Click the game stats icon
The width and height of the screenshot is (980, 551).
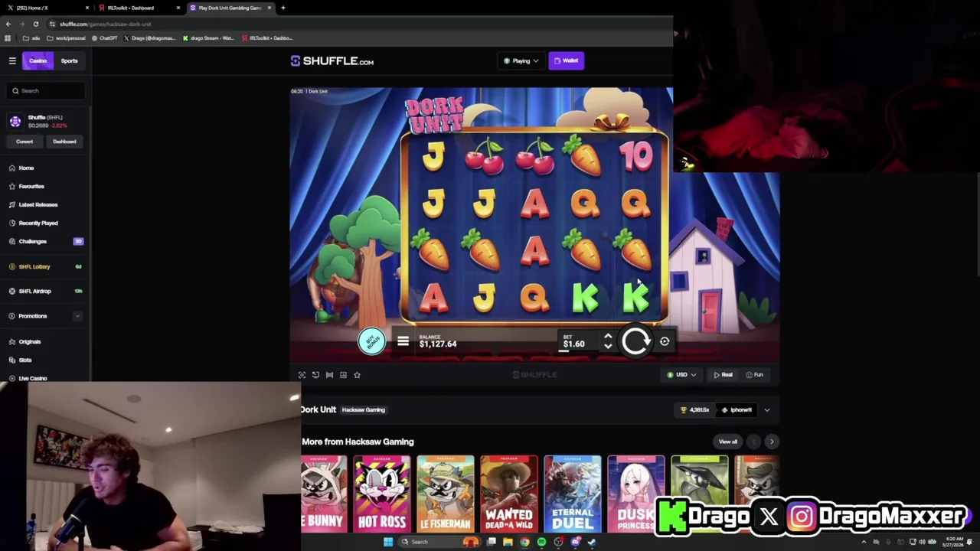coord(343,375)
